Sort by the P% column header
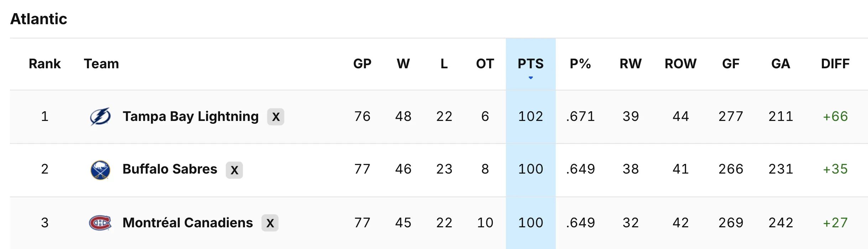 [580, 64]
